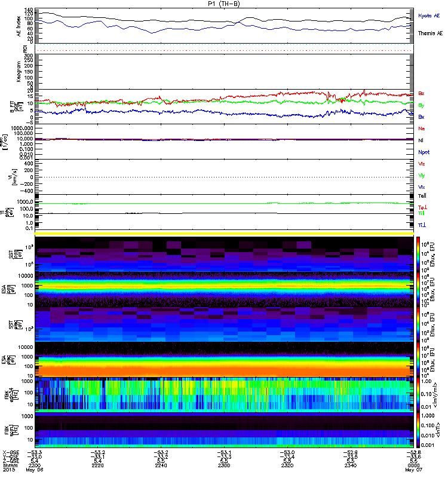Image resolution: width=448 pixels, height=478 pixels.
Task: Click the ROI panel label
Action: 25,48
